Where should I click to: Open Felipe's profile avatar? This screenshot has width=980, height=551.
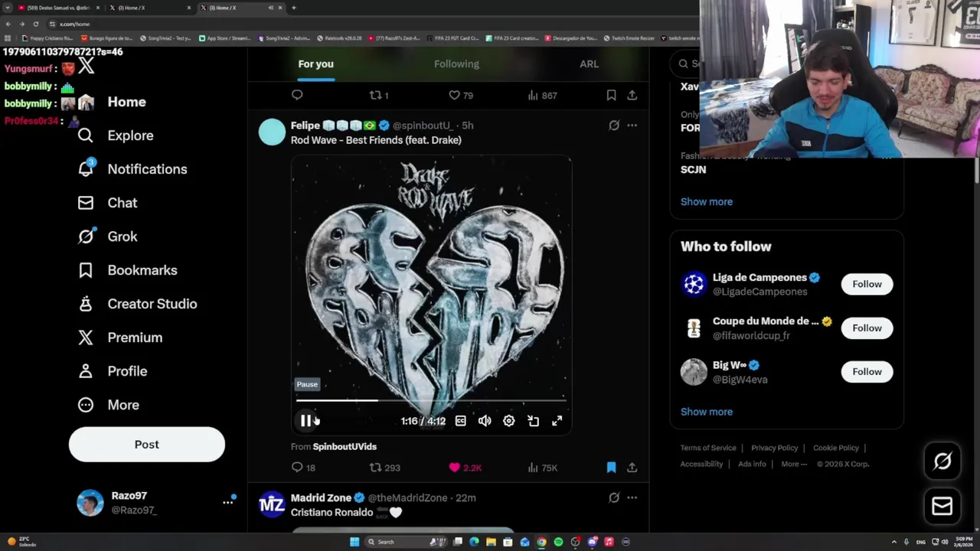(272, 132)
